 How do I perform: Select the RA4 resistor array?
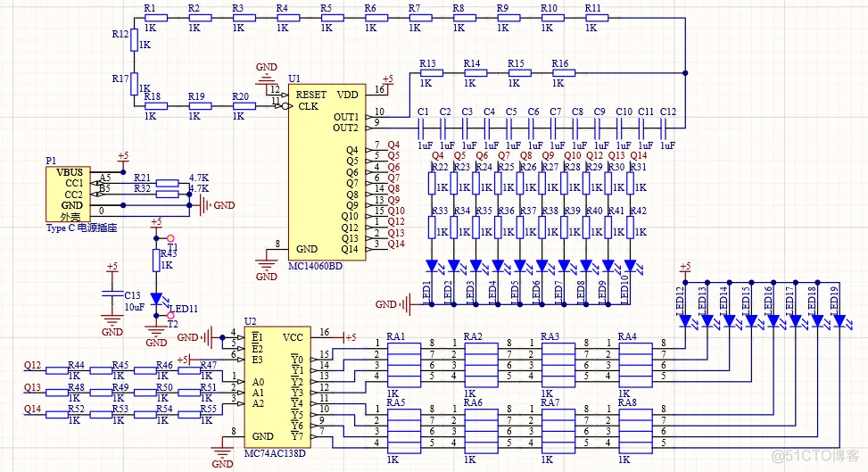click(635, 365)
